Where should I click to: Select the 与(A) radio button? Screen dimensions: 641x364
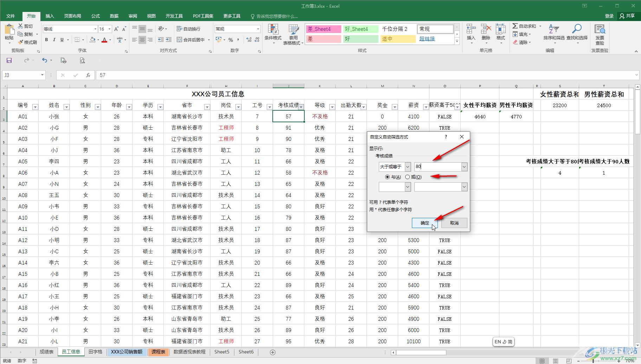click(x=387, y=177)
